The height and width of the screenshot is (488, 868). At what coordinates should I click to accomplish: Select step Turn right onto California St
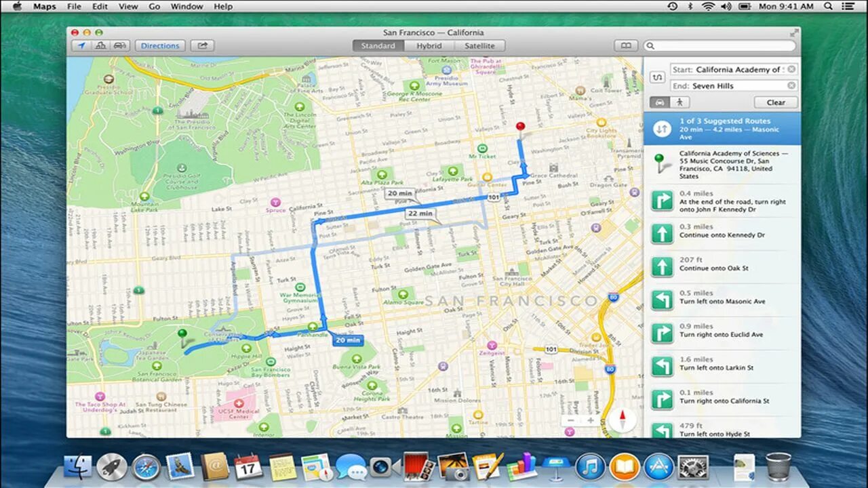(722, 400)
